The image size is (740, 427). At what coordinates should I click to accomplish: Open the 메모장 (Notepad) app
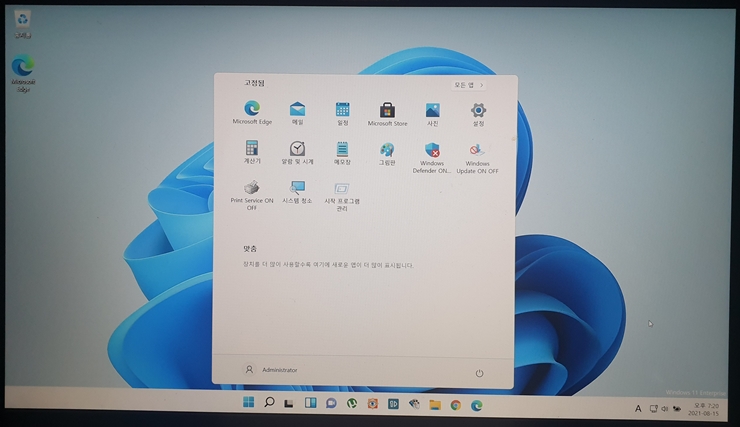click(x=342, y=152)
